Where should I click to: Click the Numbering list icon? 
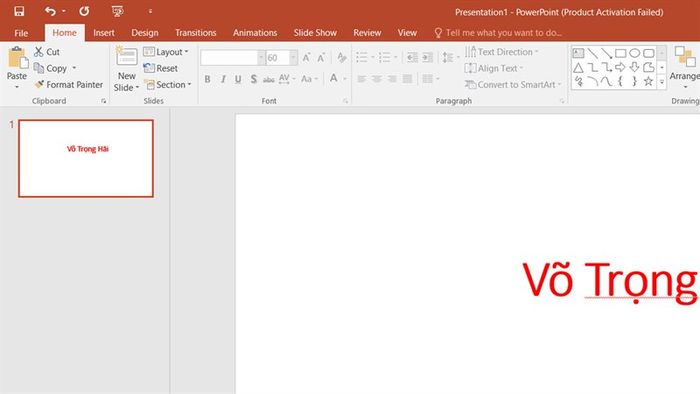tap(384, 57)
